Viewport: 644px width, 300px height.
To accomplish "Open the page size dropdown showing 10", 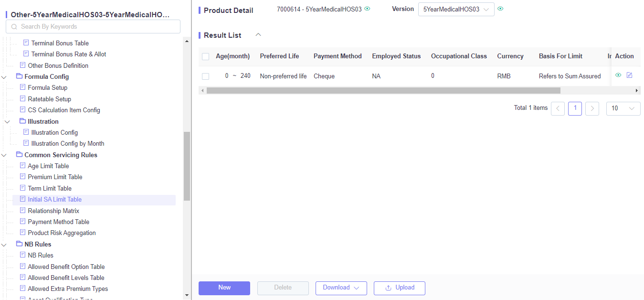I will [623, 108].
